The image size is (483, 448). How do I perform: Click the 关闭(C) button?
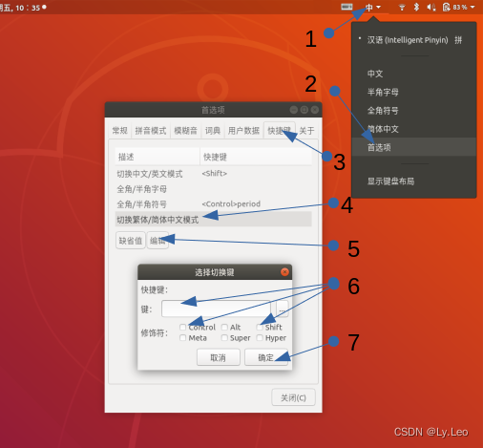click(x=293, y=397)
